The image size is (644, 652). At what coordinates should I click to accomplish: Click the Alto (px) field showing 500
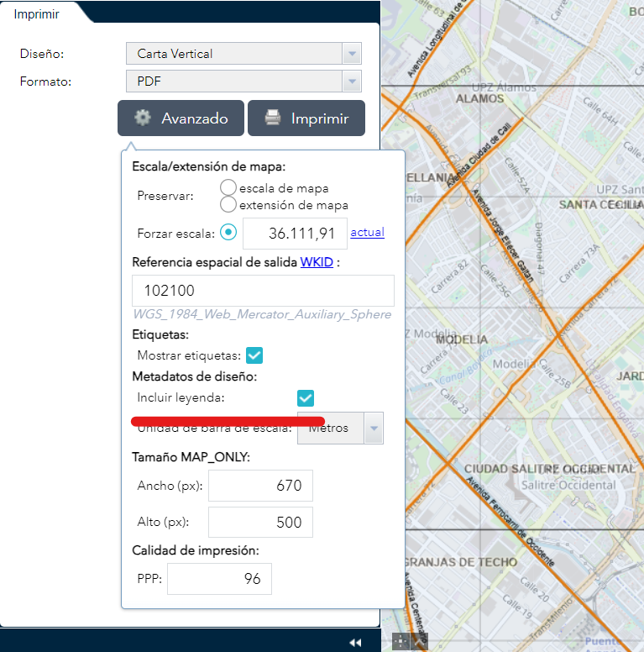tap(260, 523)
